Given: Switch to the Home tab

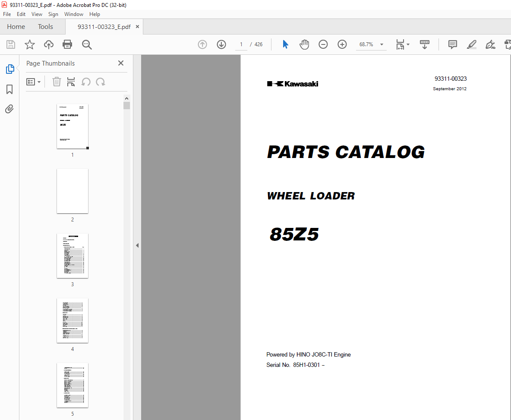Looking at the screenshot, I should 16,27.
